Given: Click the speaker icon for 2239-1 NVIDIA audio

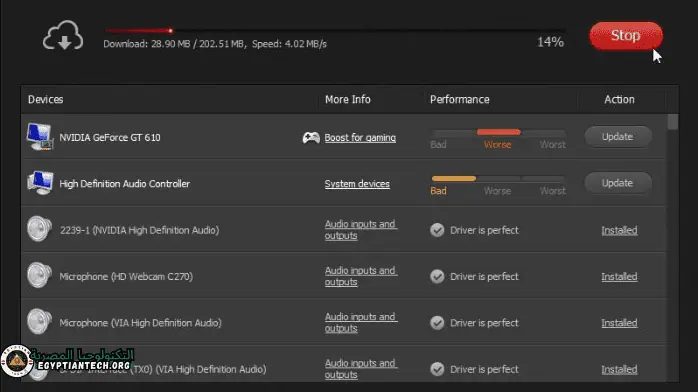Looking at the screenshot, I should coord(39,229).
